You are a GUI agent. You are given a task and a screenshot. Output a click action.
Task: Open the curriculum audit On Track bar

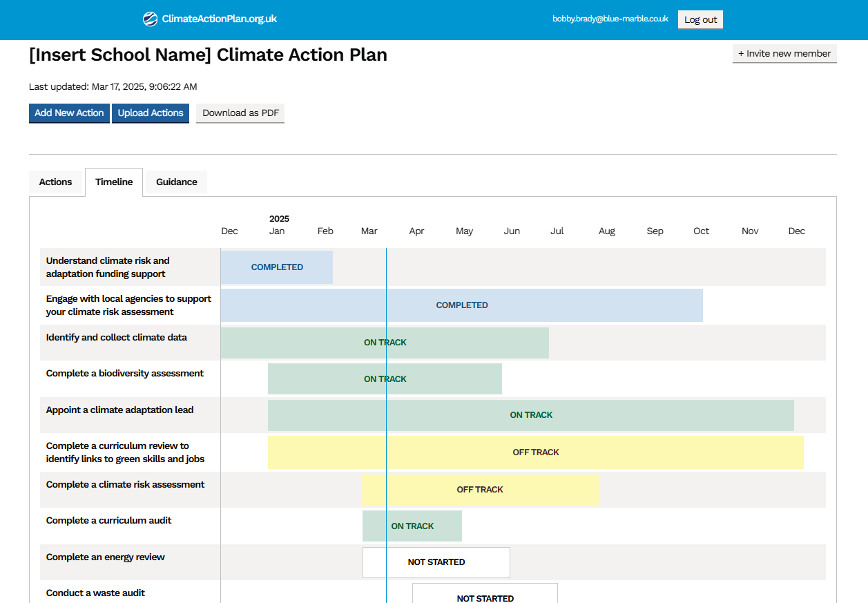pos(412,526)
